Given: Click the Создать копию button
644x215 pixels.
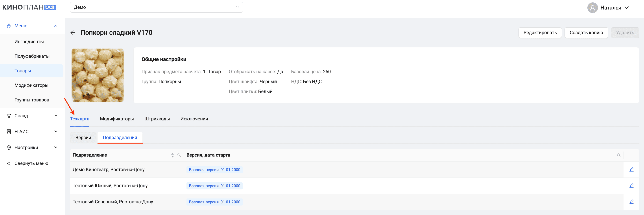Looking at the screenshot, I should coord(586,33).
